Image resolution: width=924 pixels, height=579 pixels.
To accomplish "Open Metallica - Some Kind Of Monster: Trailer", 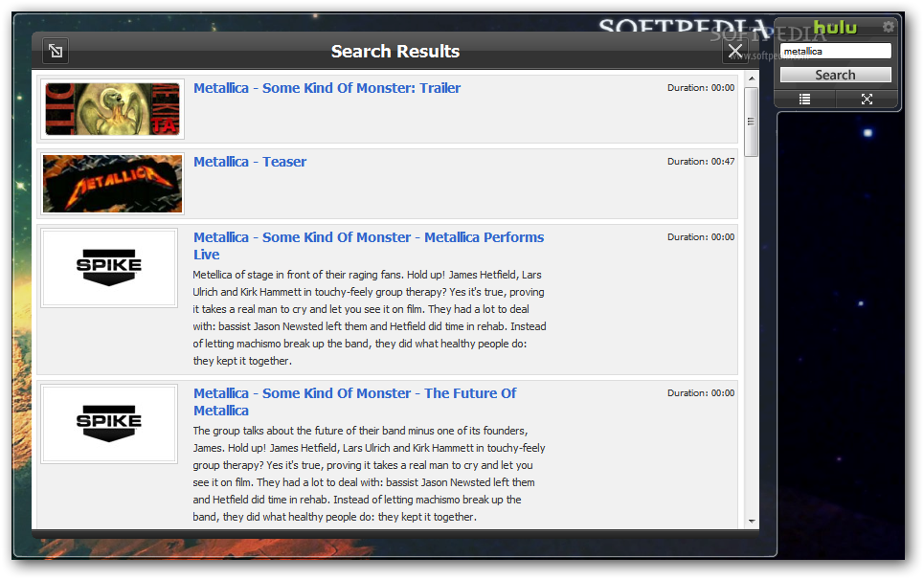I will tap(327, 88).
